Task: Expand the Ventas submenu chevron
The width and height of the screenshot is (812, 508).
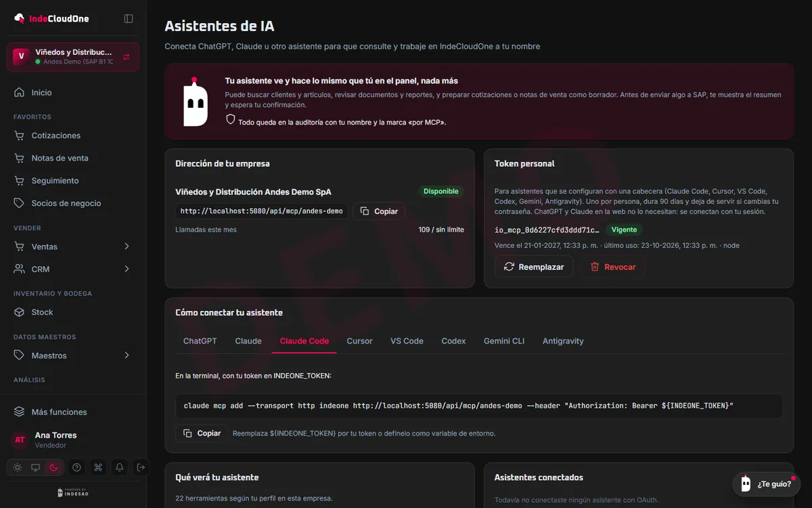Action: 127,247
